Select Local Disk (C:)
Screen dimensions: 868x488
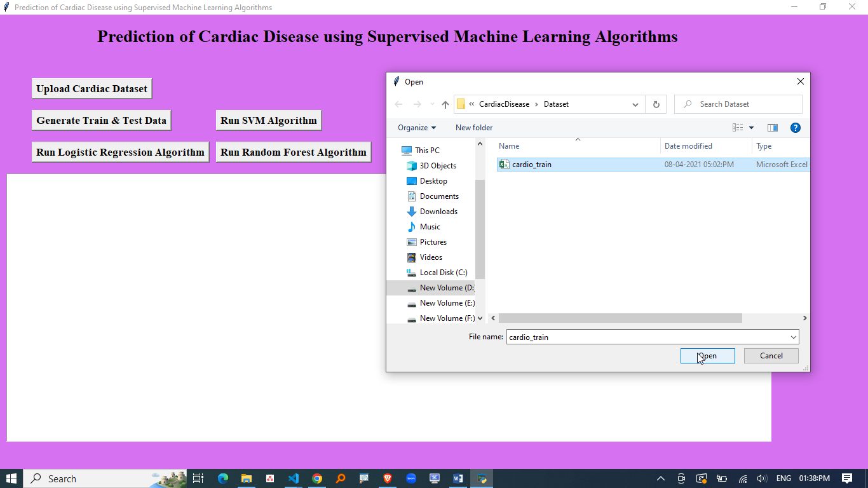click(443, 273)
